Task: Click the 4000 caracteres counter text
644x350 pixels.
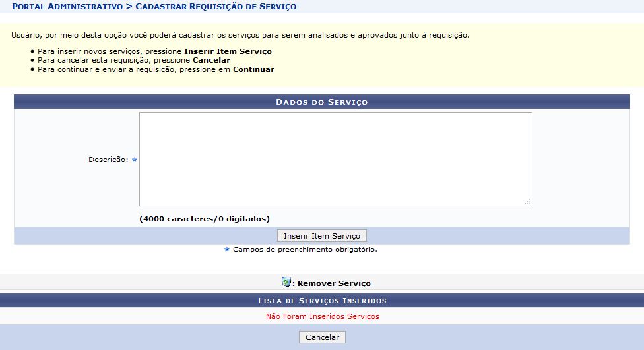Action: coord(205,219)
